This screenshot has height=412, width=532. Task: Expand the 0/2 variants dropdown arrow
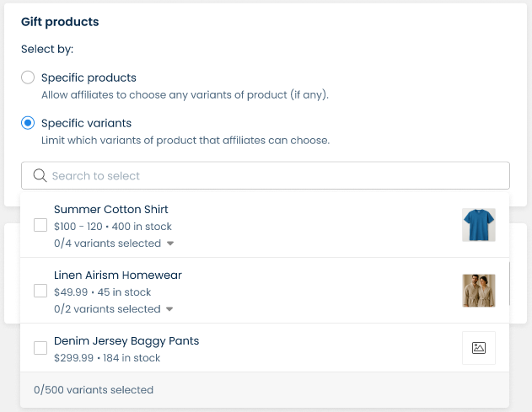coord(169,309)
